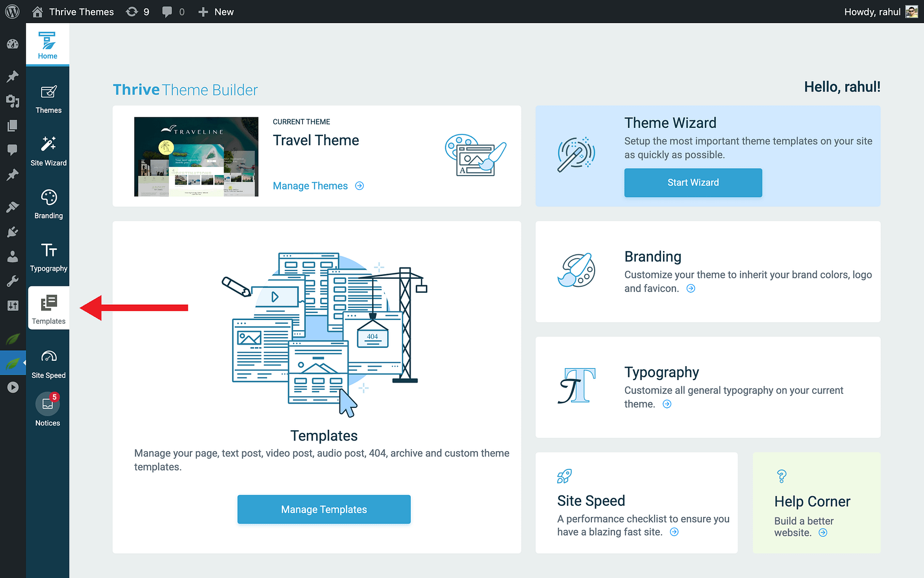
Task: Open Site Speed in the Thrive sidebar
Action: click(48, 363)
